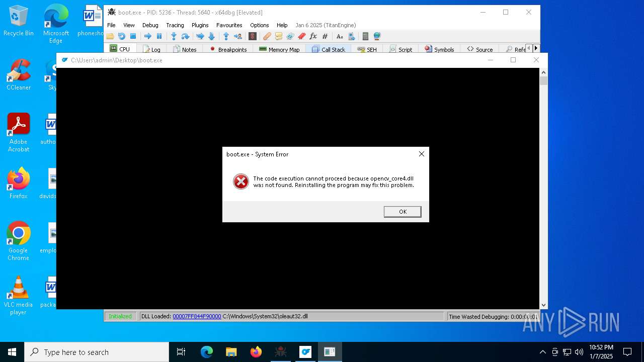
Task: Open the Comments toolbar icon
Action: (279, 36)
